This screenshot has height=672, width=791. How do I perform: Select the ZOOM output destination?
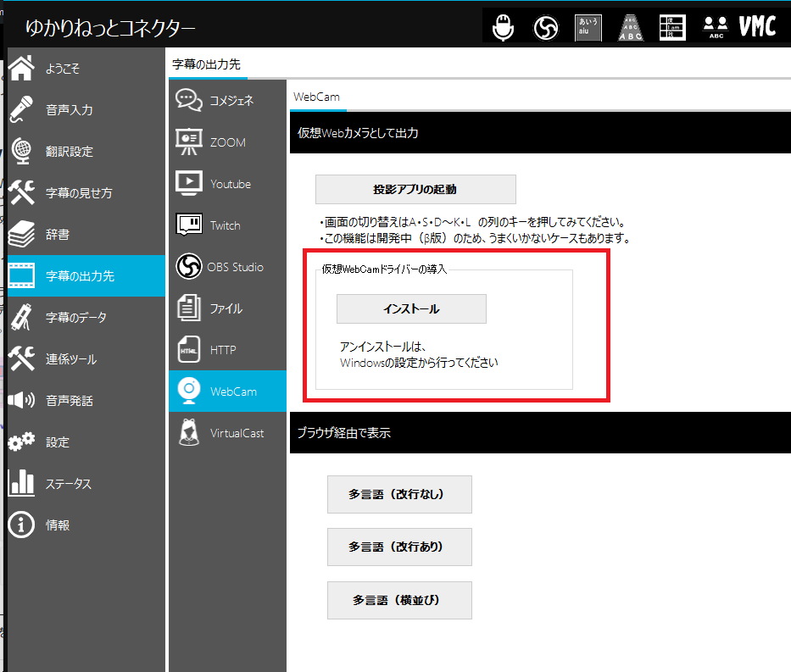pos(227,142)
